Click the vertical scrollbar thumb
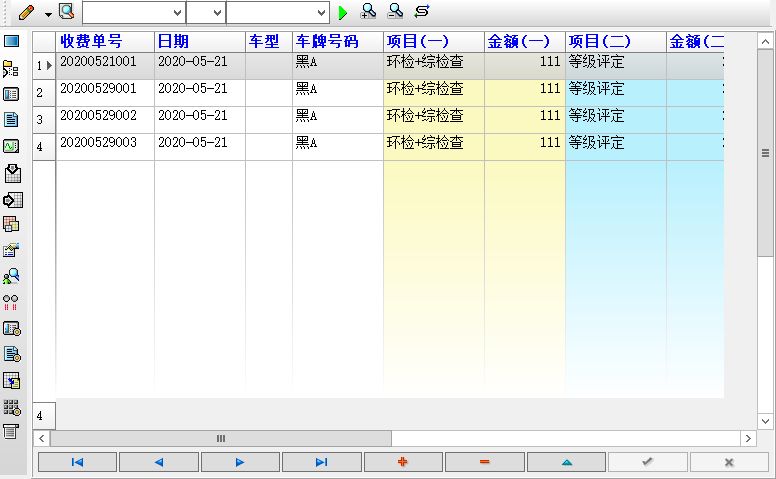This screenshot has height=479, width=776. (x=765, y=153)
